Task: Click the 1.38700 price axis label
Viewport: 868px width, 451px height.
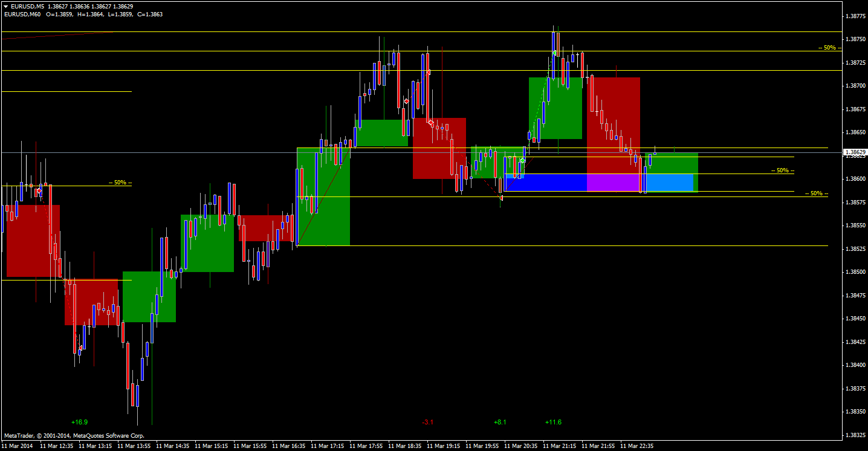Action: click(855, 86)
